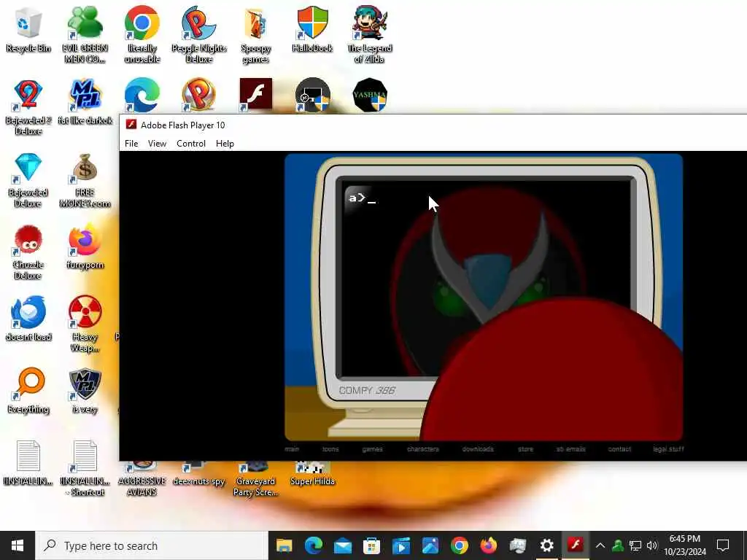Click the 'main' link in the Flash site nav
This screenshot has height=560, width=747.
[292, 448]
